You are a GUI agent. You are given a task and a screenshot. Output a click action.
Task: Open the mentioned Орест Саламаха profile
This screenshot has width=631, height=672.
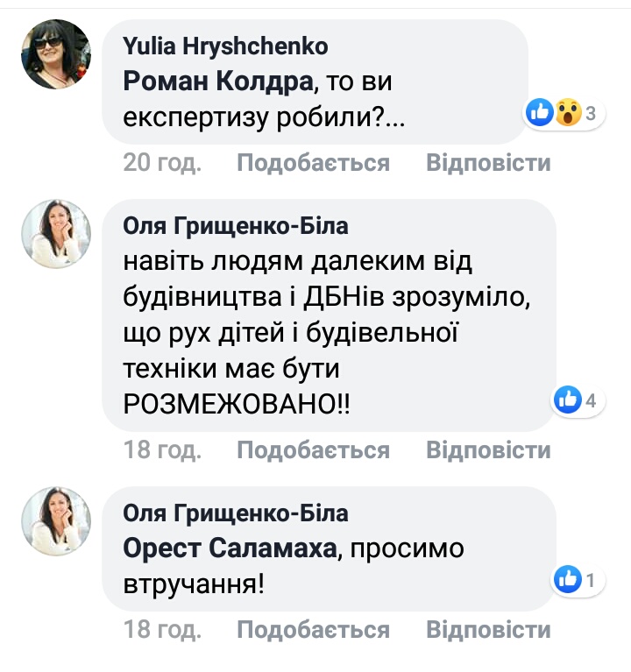(x=230, y=548)
